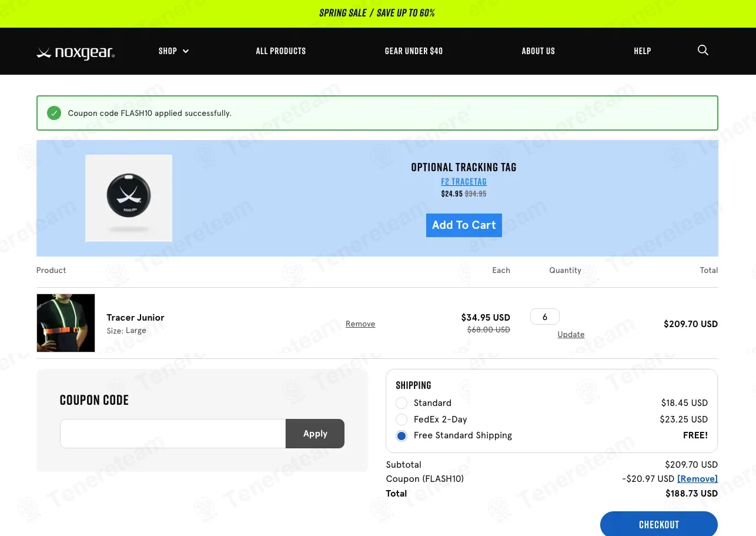756x536 pixels.
Task: View the F2 TraceTag product thumbnail
Action: (129, 198)
